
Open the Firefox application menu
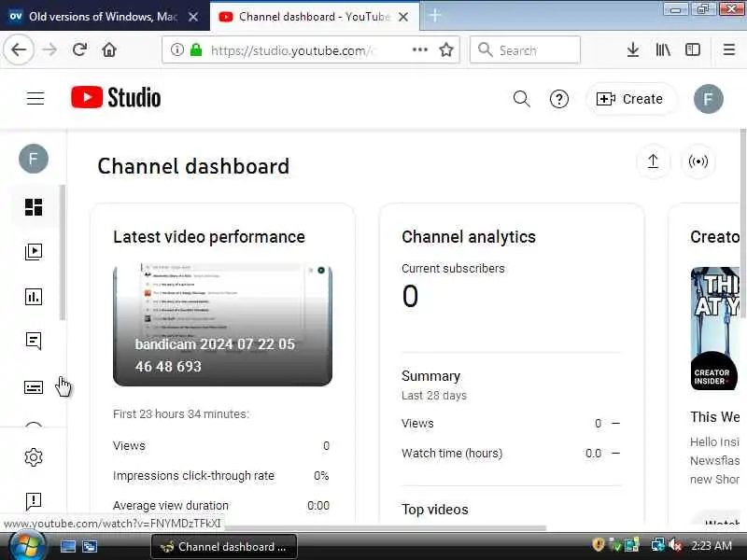click(x=729, y=49)
